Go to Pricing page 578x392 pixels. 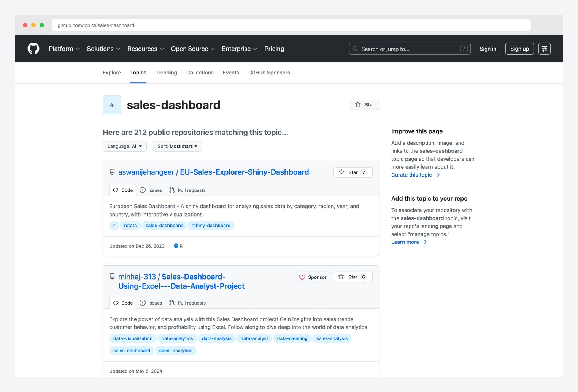coord(274,49)
